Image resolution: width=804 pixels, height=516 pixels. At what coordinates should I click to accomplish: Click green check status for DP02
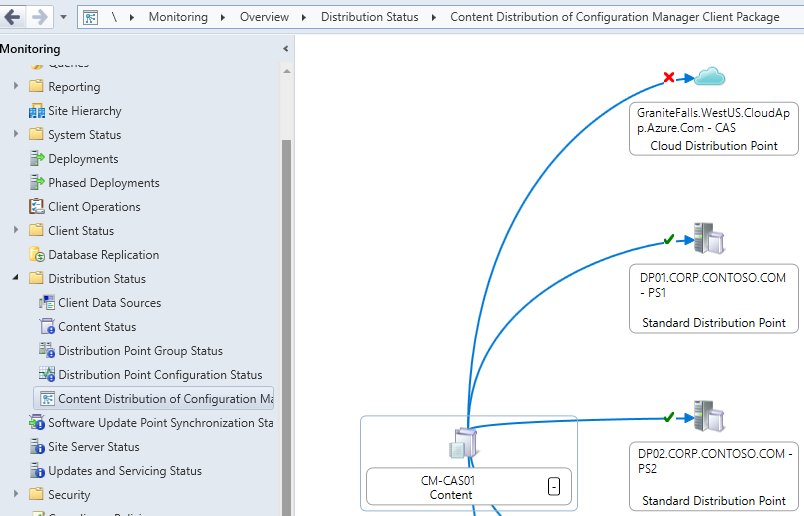(x=669, y=417)
